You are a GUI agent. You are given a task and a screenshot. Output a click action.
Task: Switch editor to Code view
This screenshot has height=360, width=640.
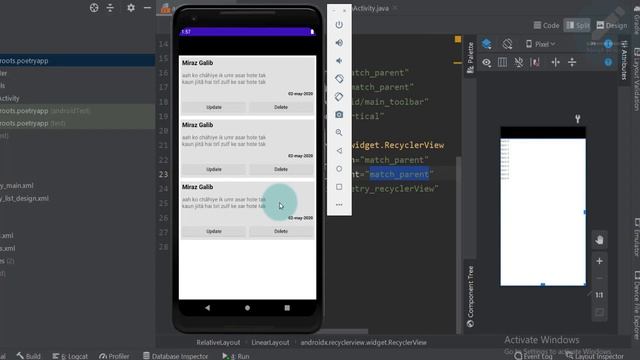pyautogui.click(x=547, y=25)
